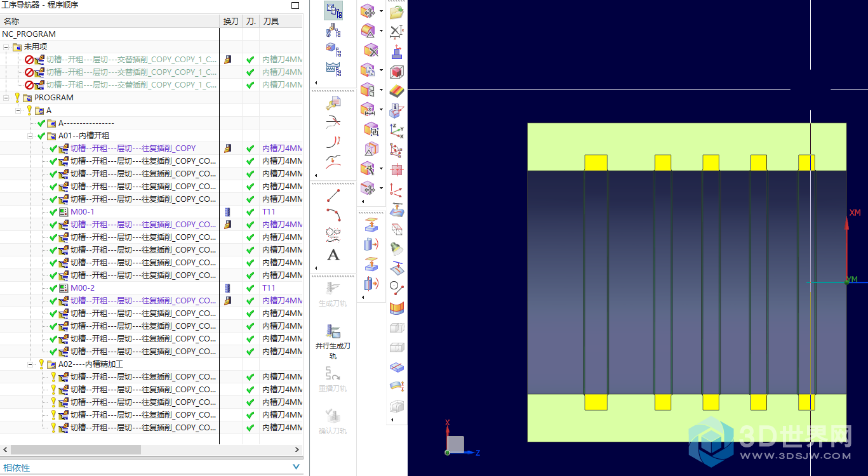Click the red line sketch tool

(333, 195)
